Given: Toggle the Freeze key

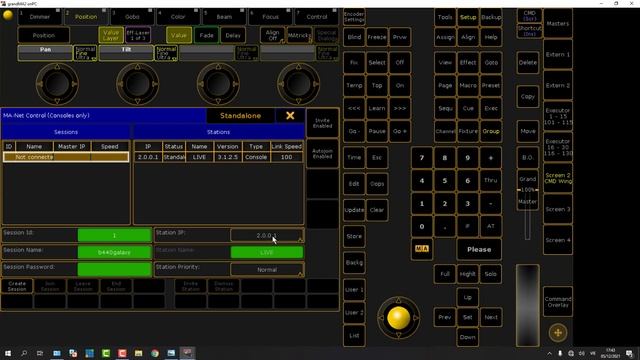Looking at the screenshot, I should (377, 37).
